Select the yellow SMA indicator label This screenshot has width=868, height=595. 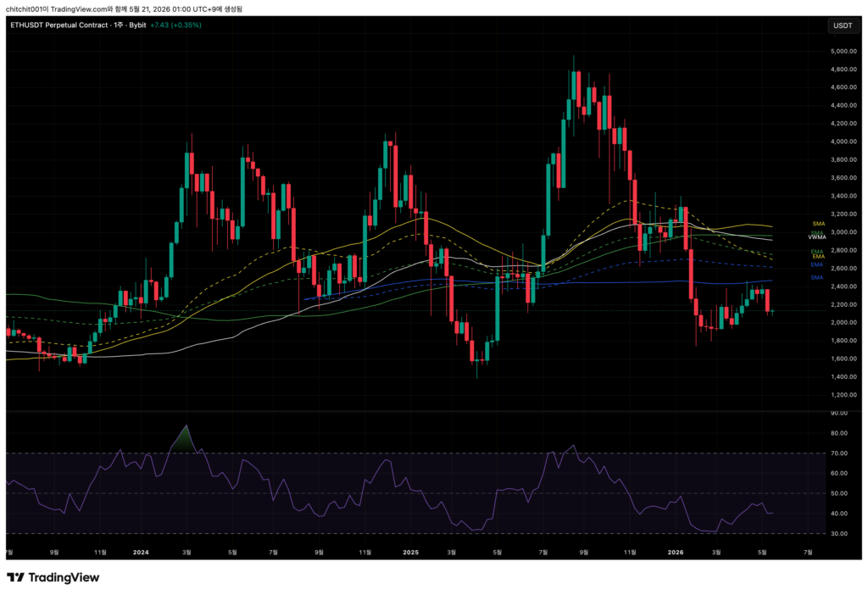818,224
